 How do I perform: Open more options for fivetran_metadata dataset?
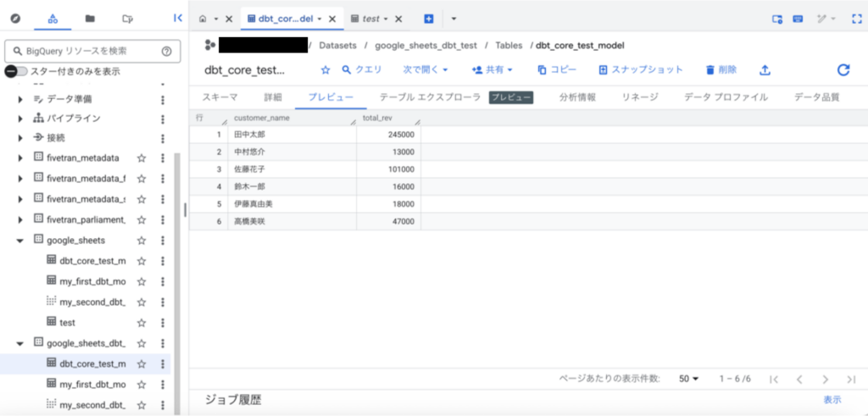[x=162, y=158]
